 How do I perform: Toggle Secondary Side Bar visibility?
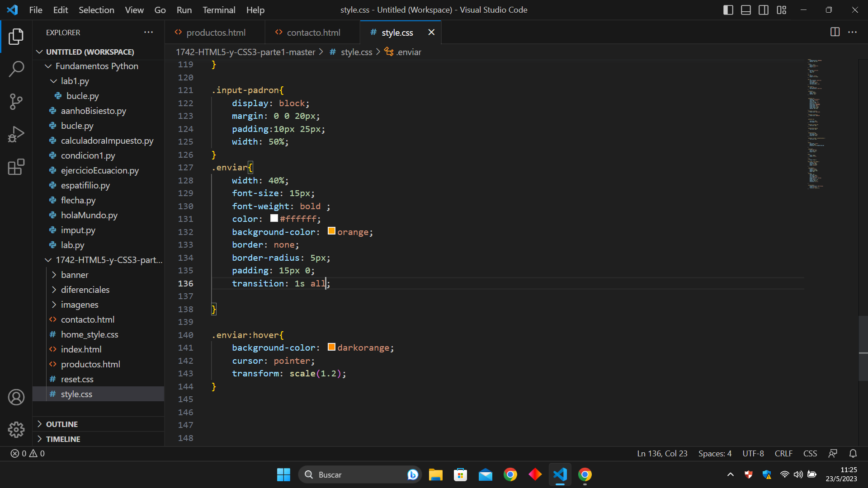[x=764, y=10]
